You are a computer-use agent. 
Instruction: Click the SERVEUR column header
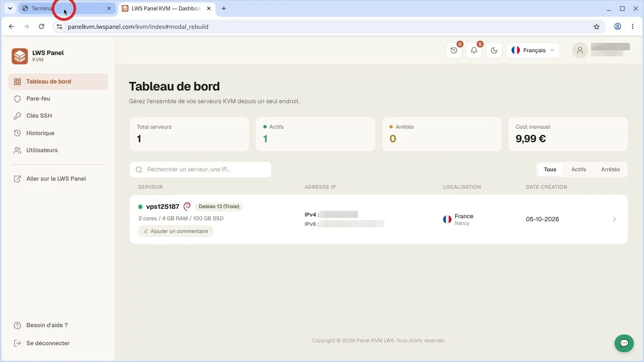click(150, 187)
